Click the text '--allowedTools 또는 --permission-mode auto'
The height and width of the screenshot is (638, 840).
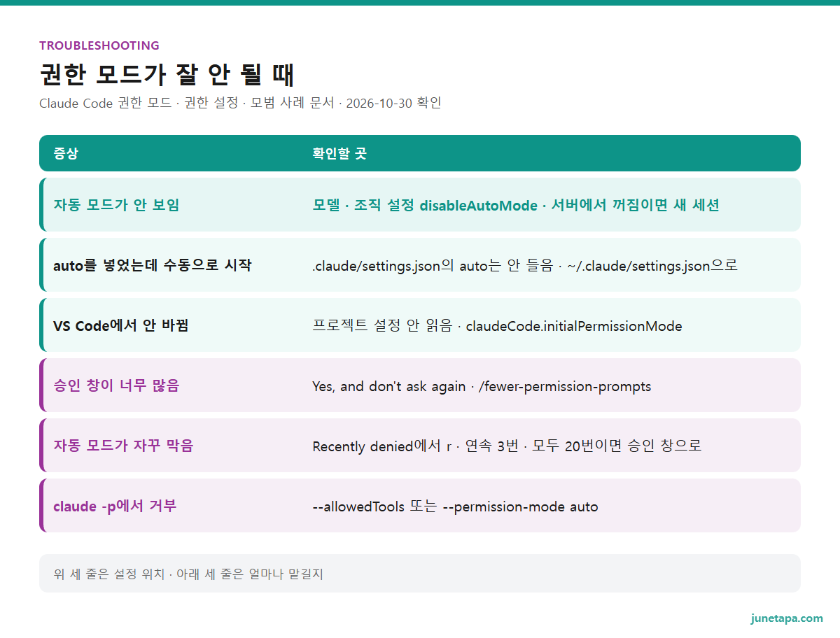pos(455,506)
